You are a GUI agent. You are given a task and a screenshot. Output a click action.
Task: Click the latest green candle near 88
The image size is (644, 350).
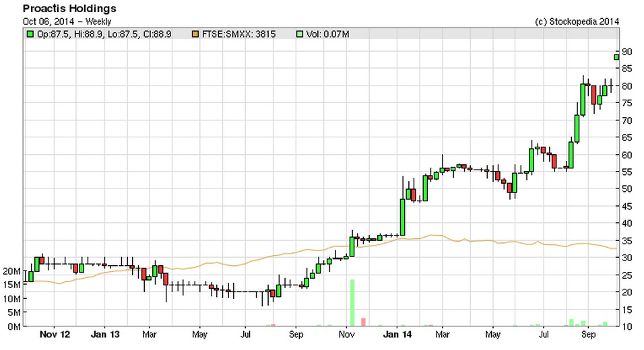click(x=616, y=57)
